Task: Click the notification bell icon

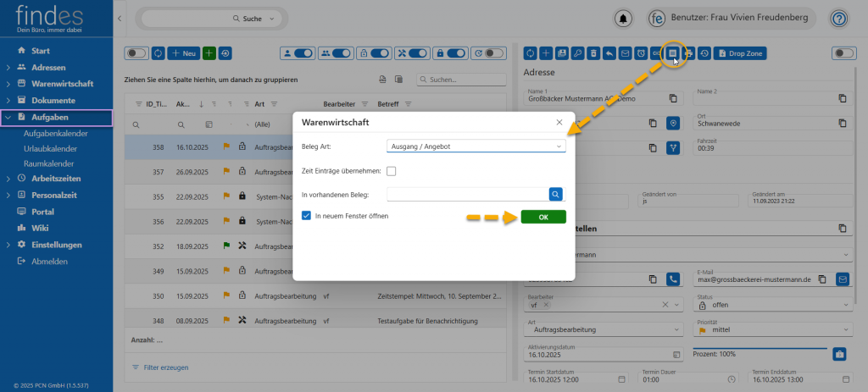Action: point(625,18)
